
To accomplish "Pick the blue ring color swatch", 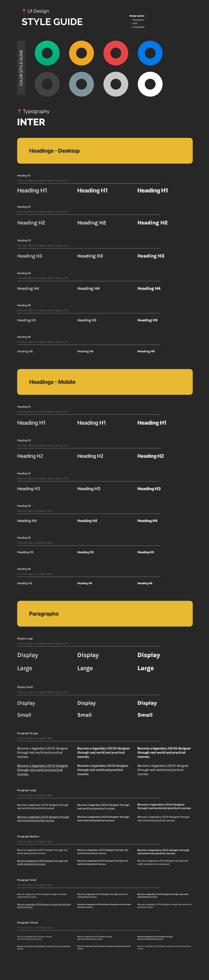I will coord(150,53).
